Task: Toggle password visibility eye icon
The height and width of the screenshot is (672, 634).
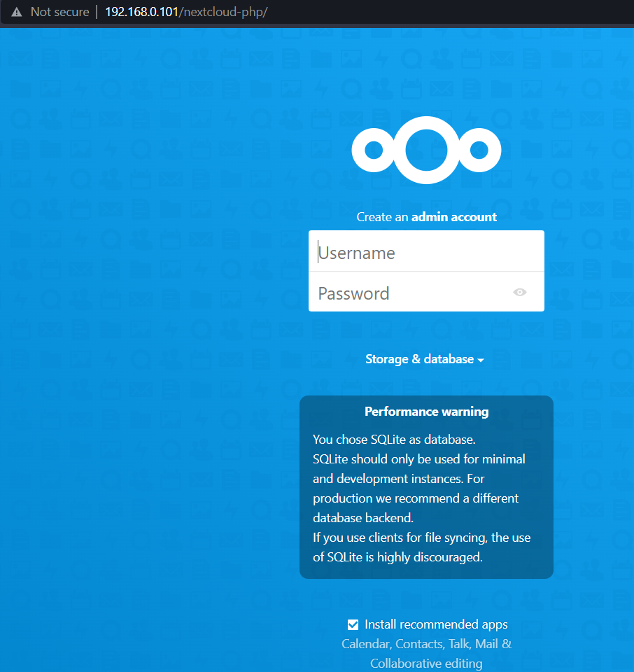Action: tap(520, 293)
